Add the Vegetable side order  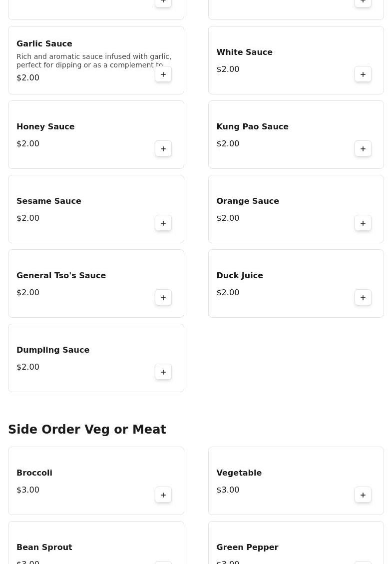(363, 495)
